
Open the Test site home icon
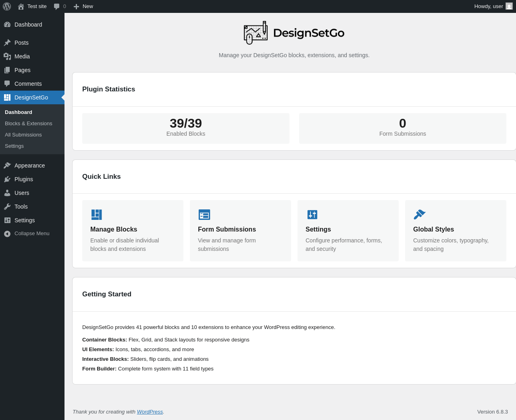point(21,6)
